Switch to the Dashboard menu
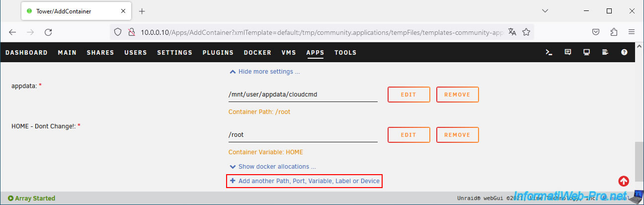This screenshot has width=644, height=205. [26, 52]
